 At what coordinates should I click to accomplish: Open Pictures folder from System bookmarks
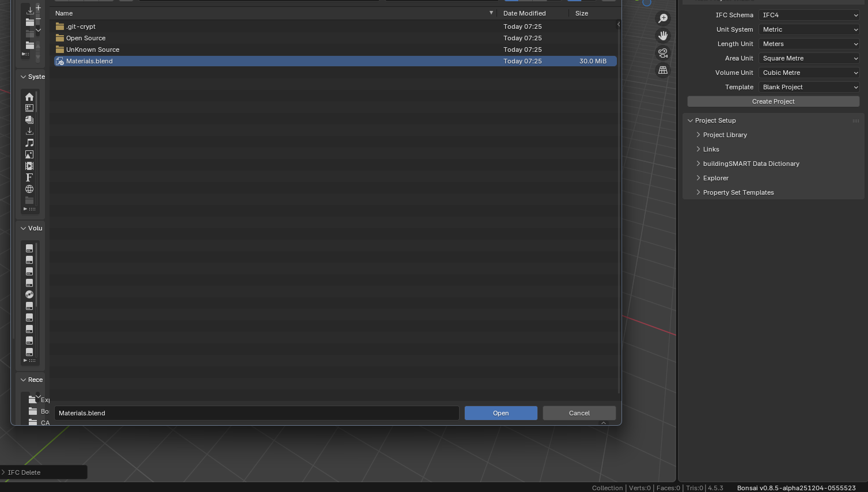29,154
